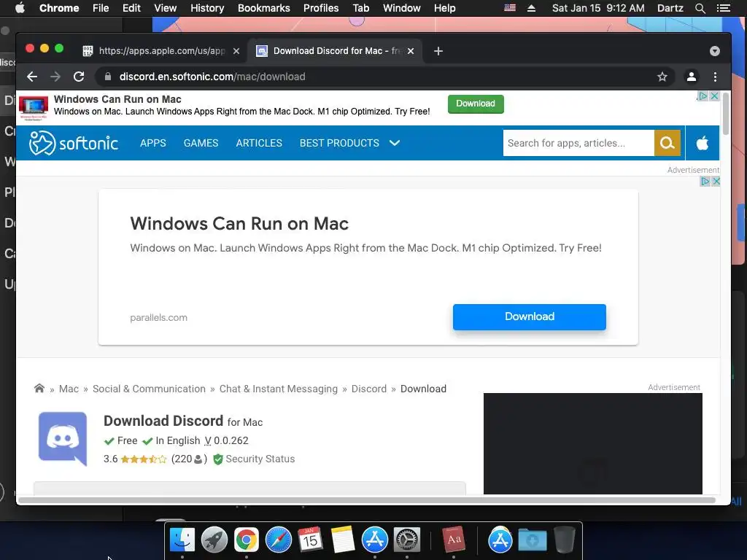Open the Edit menu
Image resolution: width=747 pixels, height=560 pixels.
click(131, 8)
